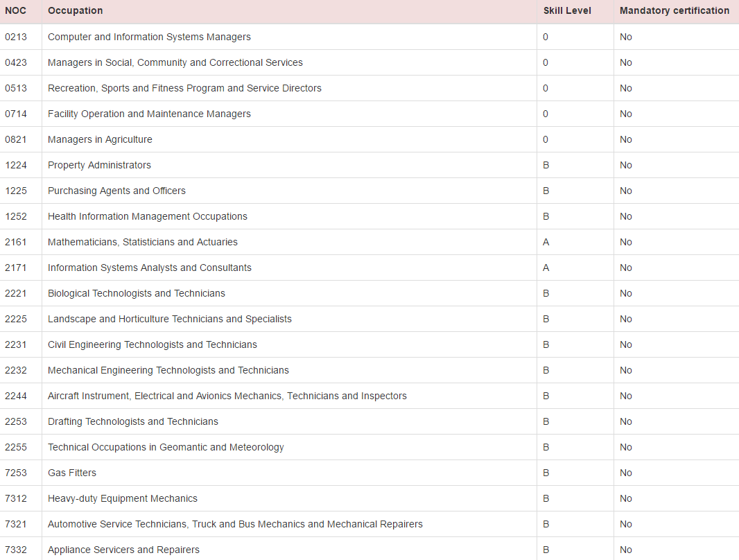
Task: Click Facility Operation and Maintenance Managers
Action: [149, 114]
